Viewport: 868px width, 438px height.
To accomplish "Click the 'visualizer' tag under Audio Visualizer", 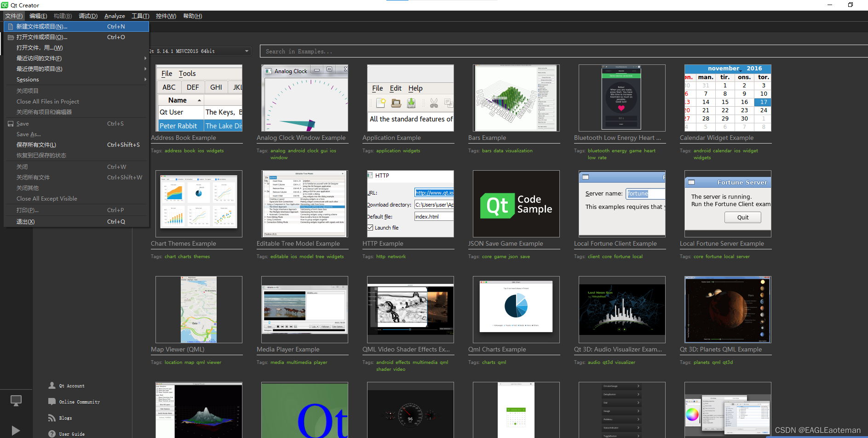I will point(625,363).
